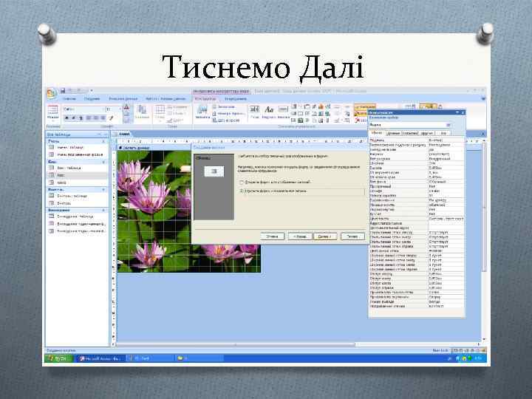
Task: Click the Format Painter brush icon
Action: [x=111, y=117]
